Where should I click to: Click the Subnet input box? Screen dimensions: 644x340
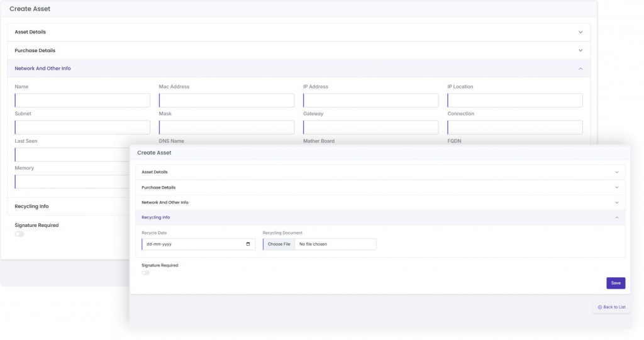pyautogui.click(x=82, y=128)
